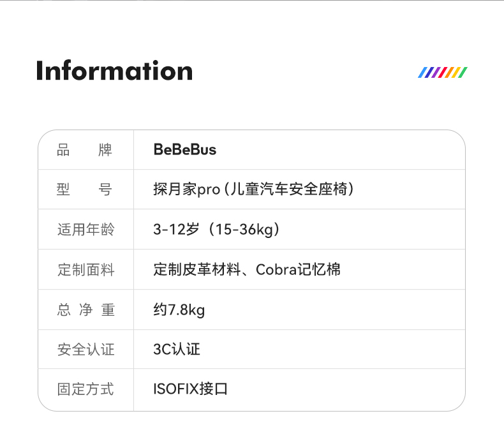Click the blue stripe in the logo
The width and height of the screenshot is (504, 446).
422,72
